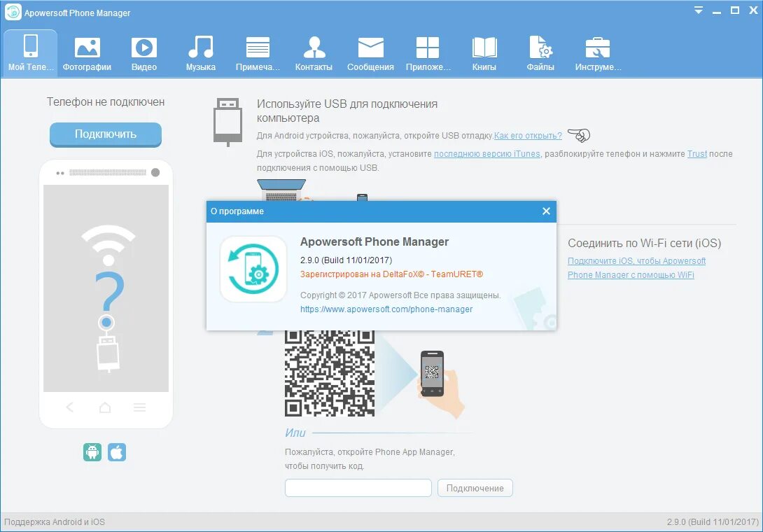Maximize the Apowersoft window
Image resolution: width=763 pixels, height=532 pixels.
(x=735, y=10)
